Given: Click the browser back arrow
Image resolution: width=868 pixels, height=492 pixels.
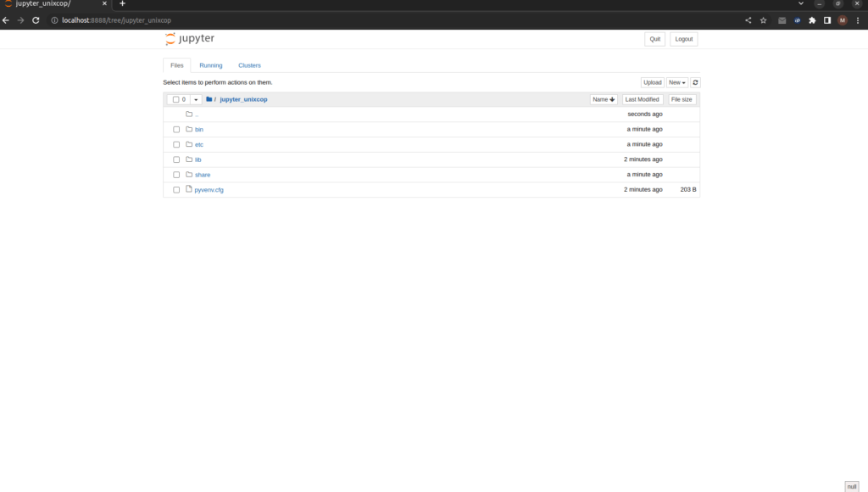Looking at the screenshot, I should (6, 20).
